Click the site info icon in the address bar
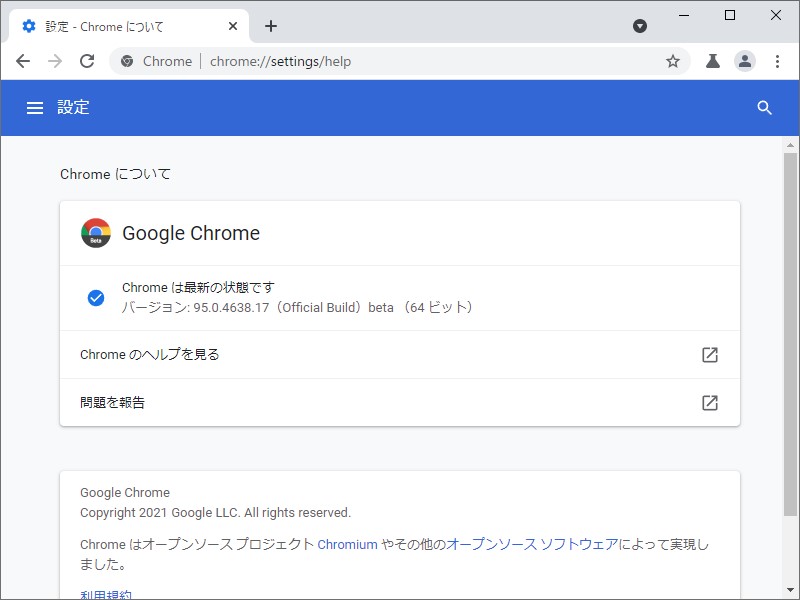Image resolution: width=800 pixels, height=600 pixels. pyautogui.click(x=127, y=61)
